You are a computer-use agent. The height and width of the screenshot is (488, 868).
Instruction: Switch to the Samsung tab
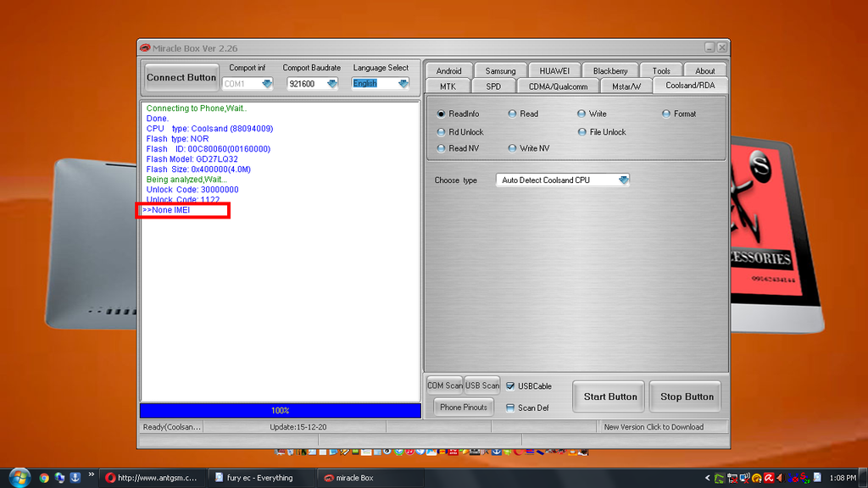pyautogui.click(x=500, y=71)
